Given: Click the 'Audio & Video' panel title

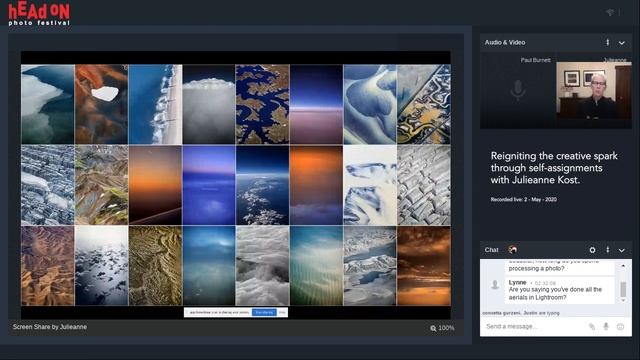Looking at the screenshot, I should click(505, 42).
